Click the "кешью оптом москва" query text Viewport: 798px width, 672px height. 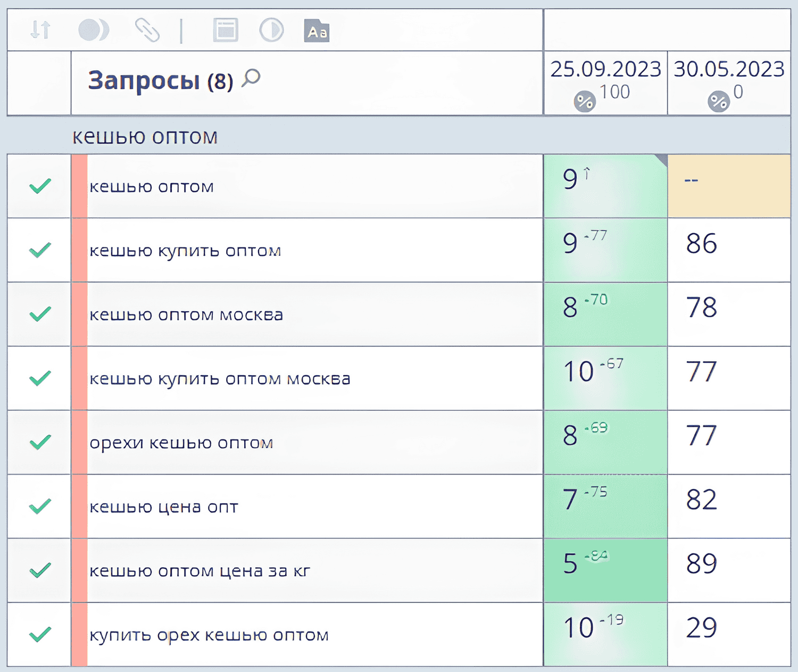tap(186, 314)
